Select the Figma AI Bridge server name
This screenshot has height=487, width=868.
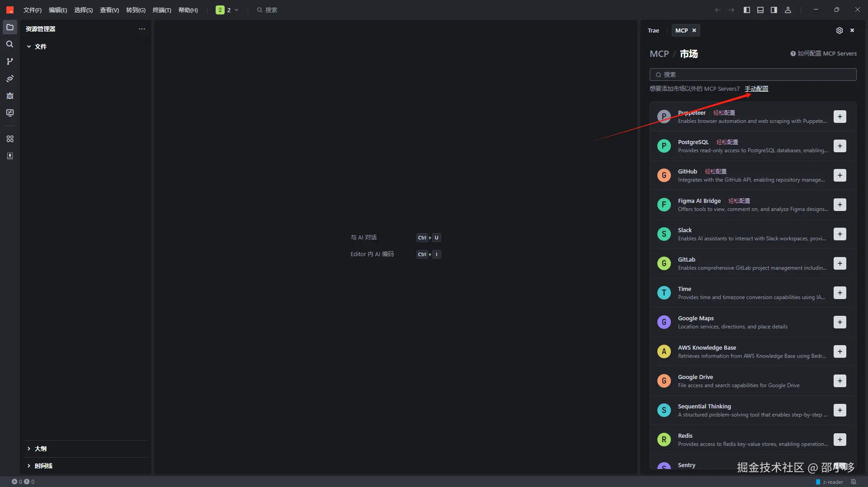[x=699, y=201]
